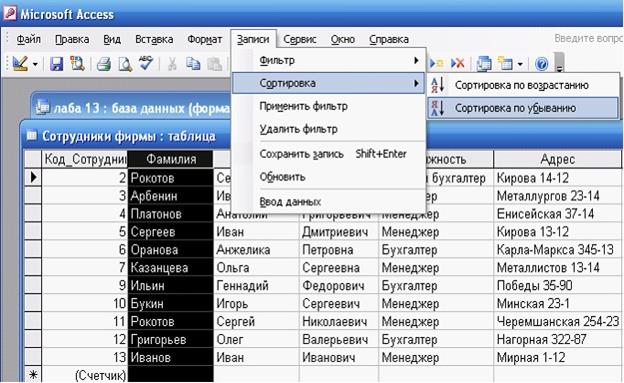Screen dimensions: 624x383
Task: Click the Paste icon
Action: pos(215,64)
